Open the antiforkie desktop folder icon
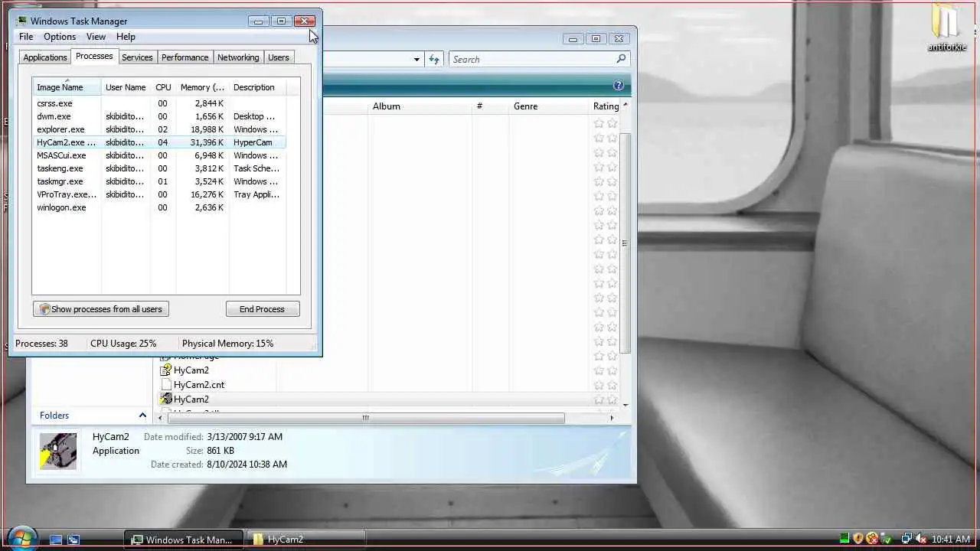Viewport: 980px width, 551px height. pos(946,27)
